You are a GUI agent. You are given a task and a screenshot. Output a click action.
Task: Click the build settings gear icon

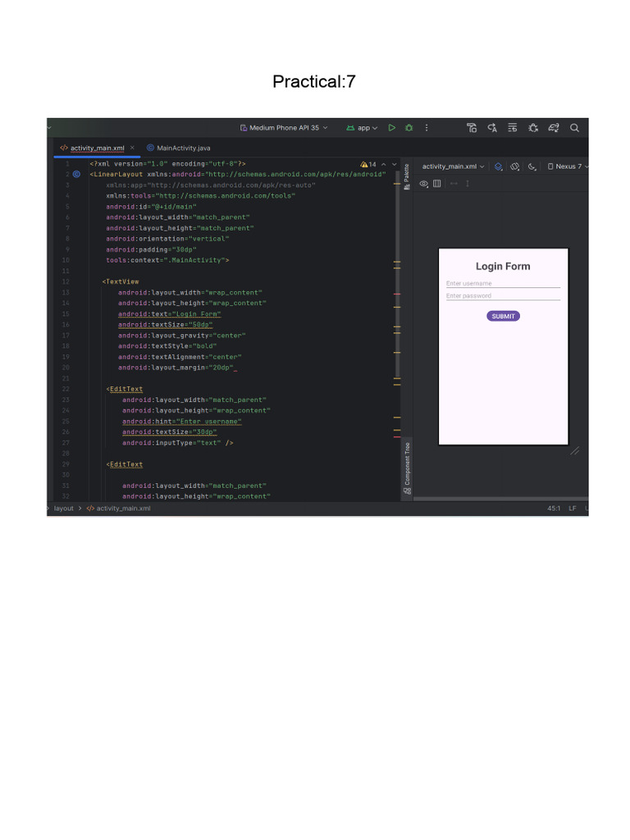[x=533, y=128]
